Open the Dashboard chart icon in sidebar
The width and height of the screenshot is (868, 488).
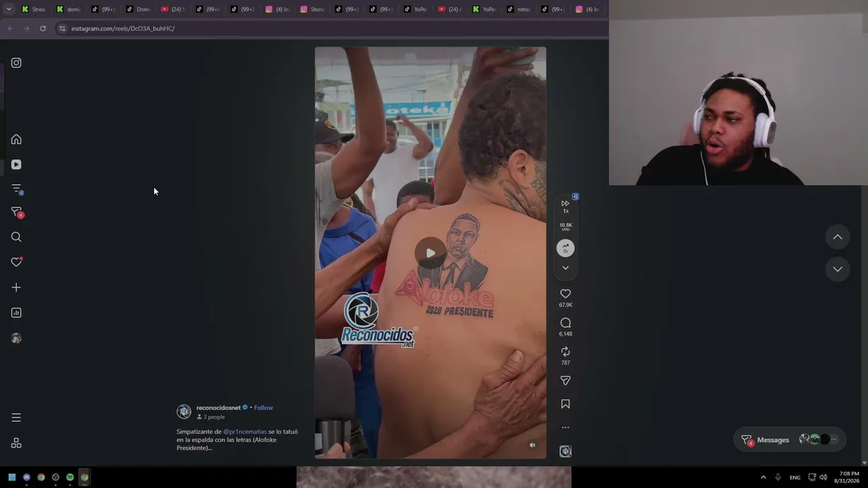point(16,312)
